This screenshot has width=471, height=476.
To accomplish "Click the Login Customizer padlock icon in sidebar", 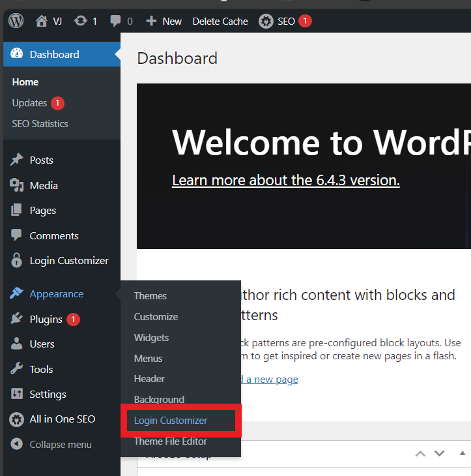I will coord(17,260).
